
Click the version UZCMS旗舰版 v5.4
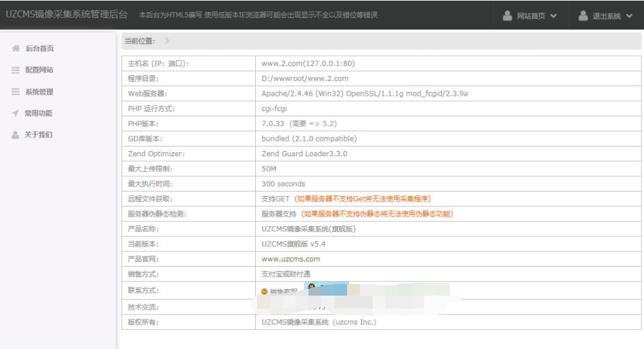[x=293, y=244]
